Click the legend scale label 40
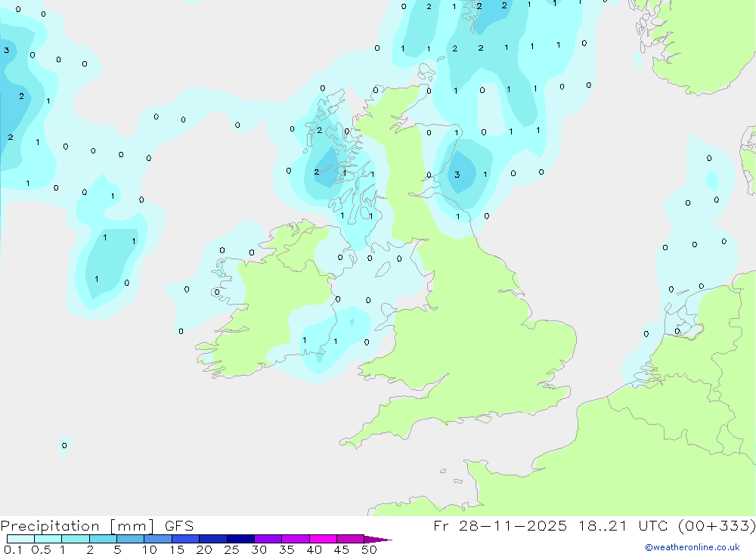Image resolution: width=756 pixels, height=554 pixels. pyautogui.click(x=314, y=549)
